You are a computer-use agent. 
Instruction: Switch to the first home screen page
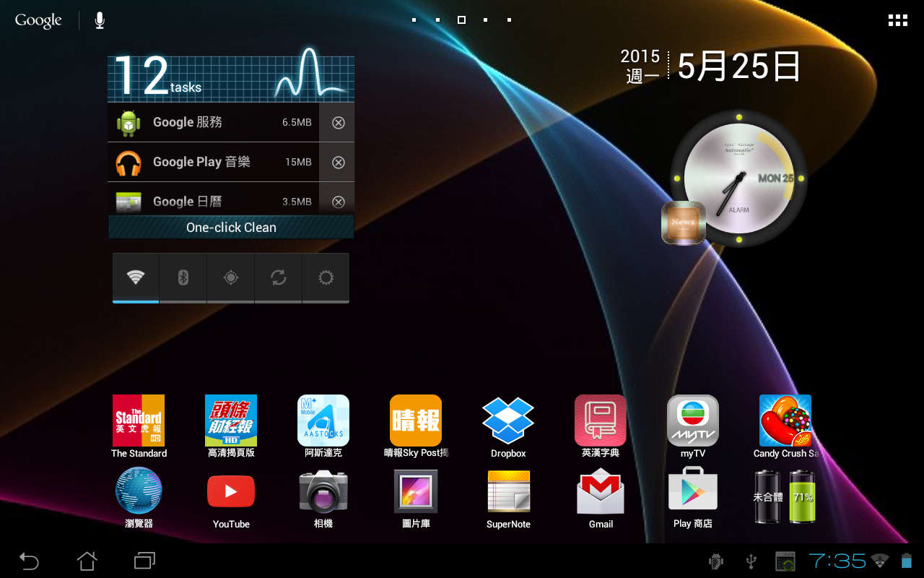click(414, 20)
